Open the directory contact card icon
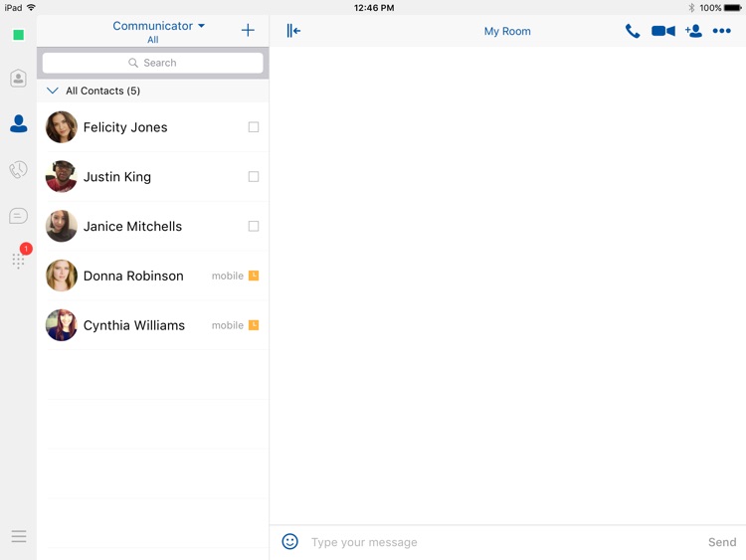 tap(18, 78)
